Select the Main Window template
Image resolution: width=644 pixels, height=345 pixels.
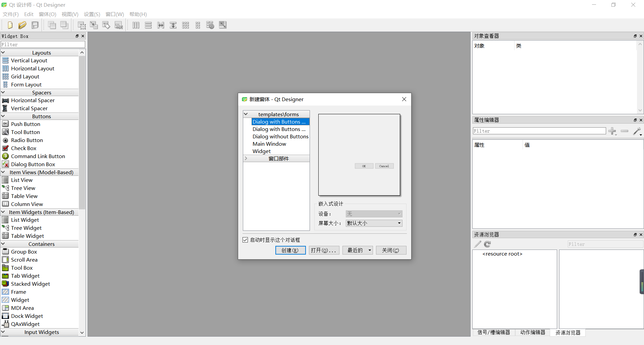point(269,144)
